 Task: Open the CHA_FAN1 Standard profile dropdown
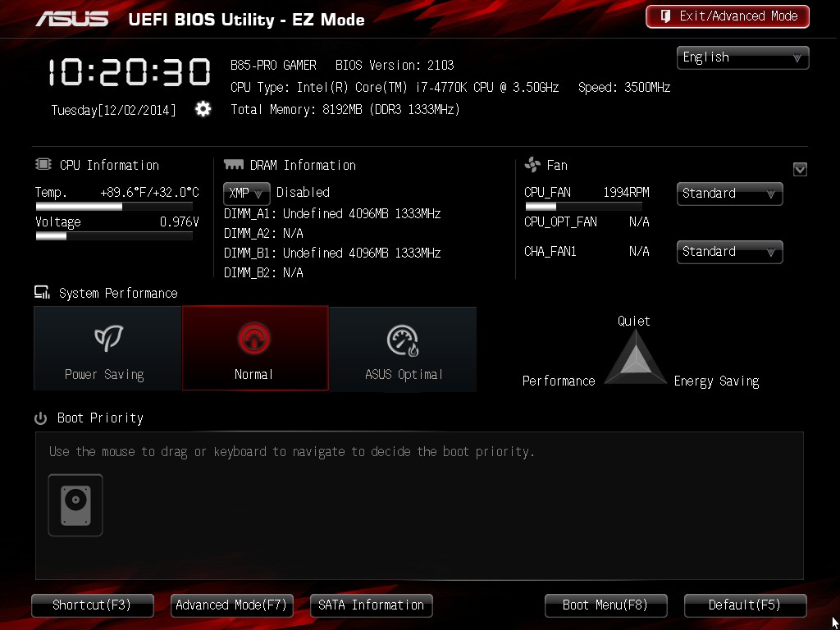tap(729, 252)
